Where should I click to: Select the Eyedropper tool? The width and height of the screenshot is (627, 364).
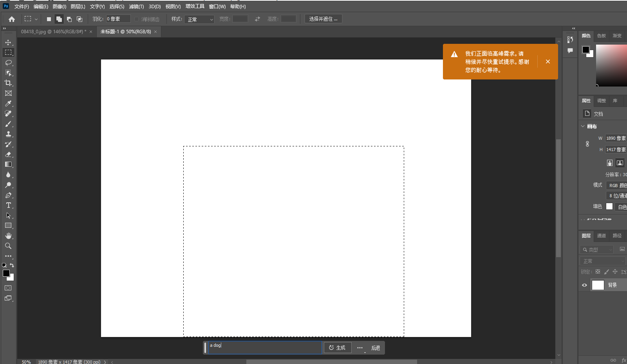point(8,103)
